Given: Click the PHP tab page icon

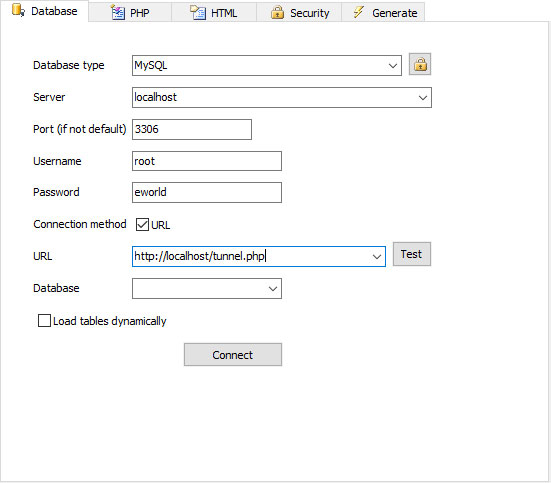Looking at the screenshot, I should pos(118,12).
